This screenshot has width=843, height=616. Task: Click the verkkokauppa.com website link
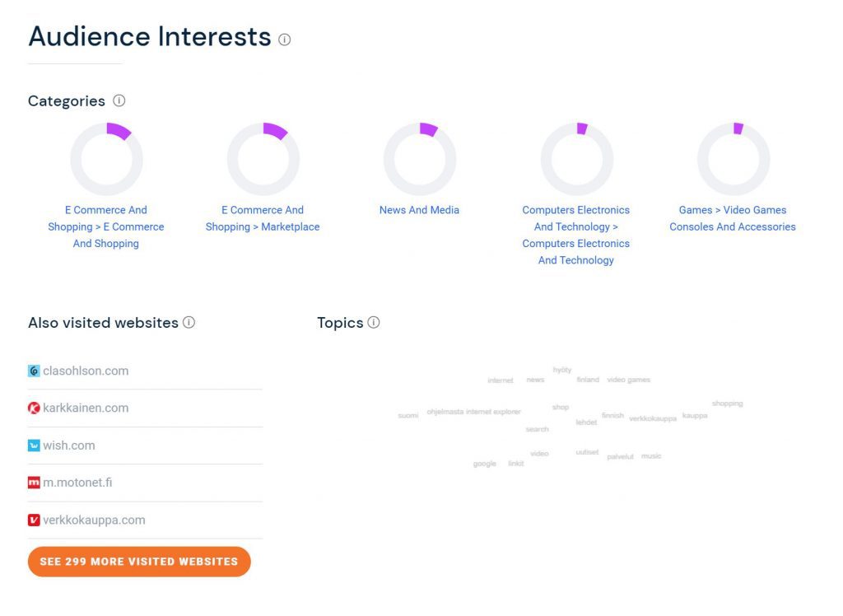(94, 520)
